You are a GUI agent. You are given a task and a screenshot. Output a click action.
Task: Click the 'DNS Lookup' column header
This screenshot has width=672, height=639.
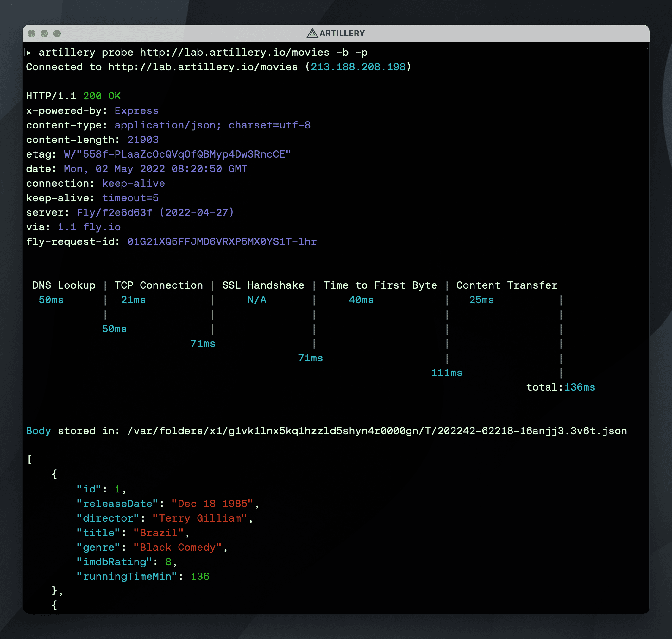pos(64,285)
